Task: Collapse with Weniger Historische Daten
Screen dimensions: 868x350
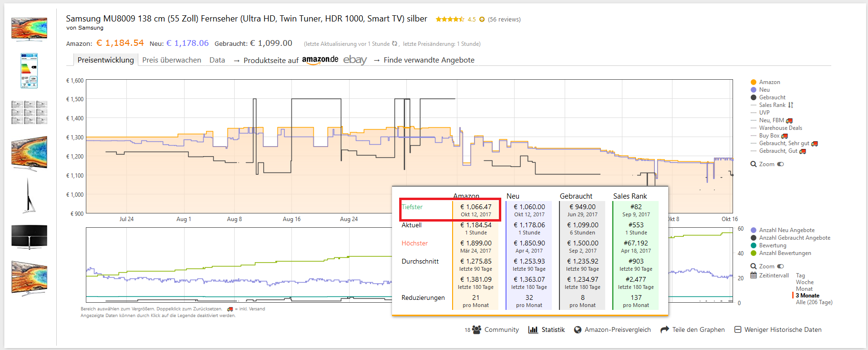Action: pos(778,329)
